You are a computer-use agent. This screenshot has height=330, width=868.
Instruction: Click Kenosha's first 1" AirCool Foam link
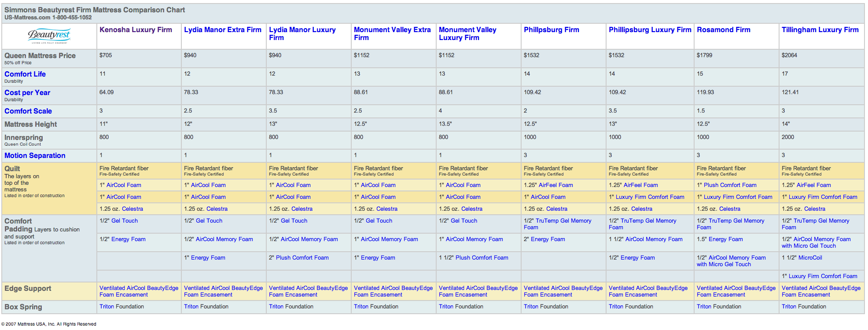tap(124, 185)
